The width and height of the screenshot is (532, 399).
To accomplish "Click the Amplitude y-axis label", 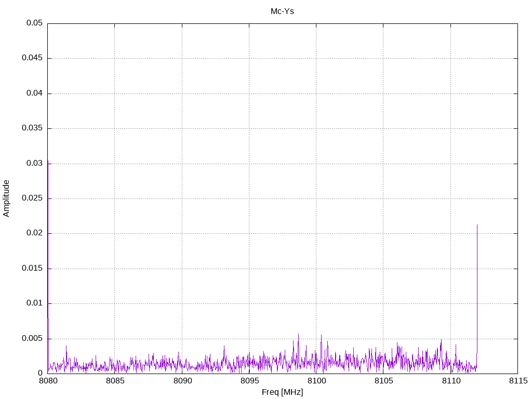I will point(7,198).
